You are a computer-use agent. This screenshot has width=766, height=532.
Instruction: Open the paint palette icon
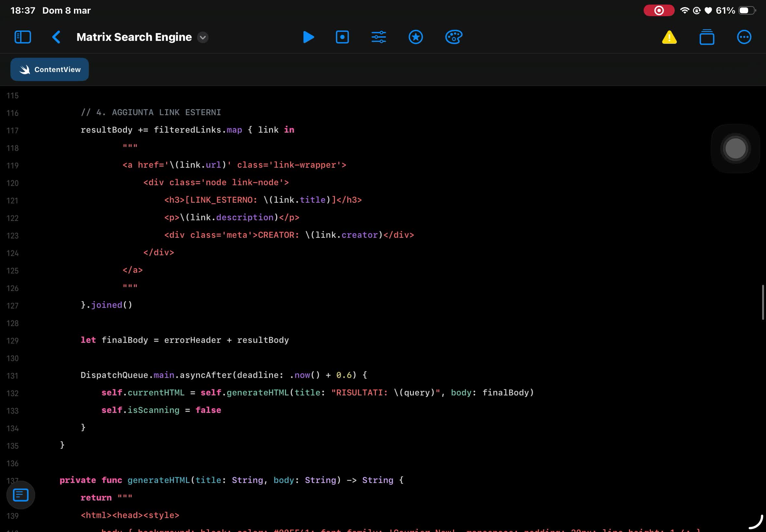(x=453, y=37)
